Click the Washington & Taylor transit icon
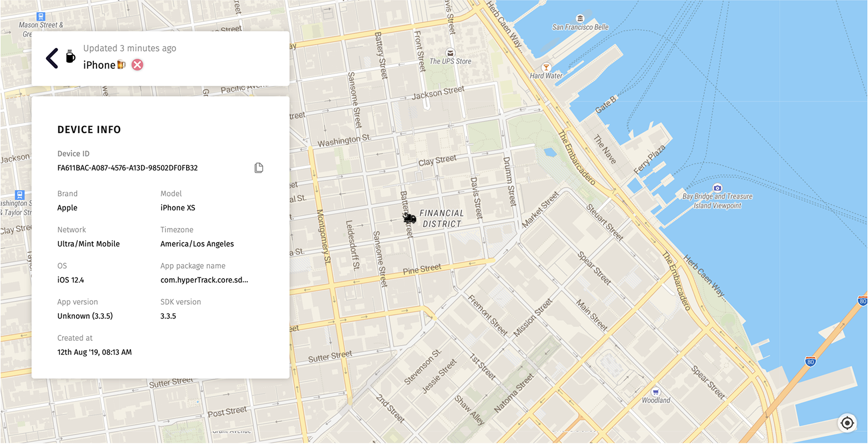Viewport: 868px width, 444px height. click(20, 195)
